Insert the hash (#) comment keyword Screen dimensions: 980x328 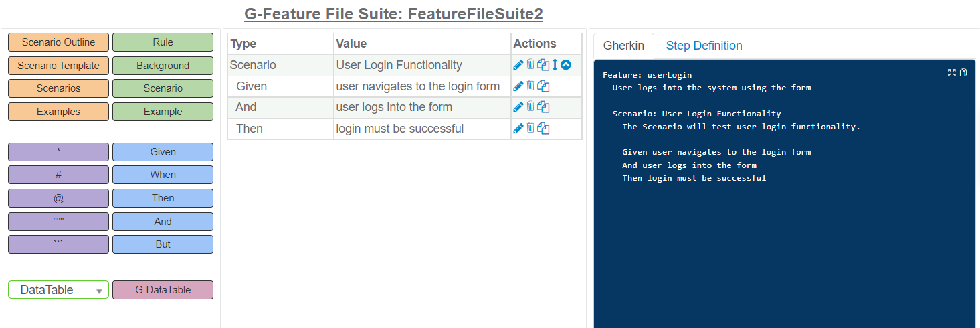(58, 175)
